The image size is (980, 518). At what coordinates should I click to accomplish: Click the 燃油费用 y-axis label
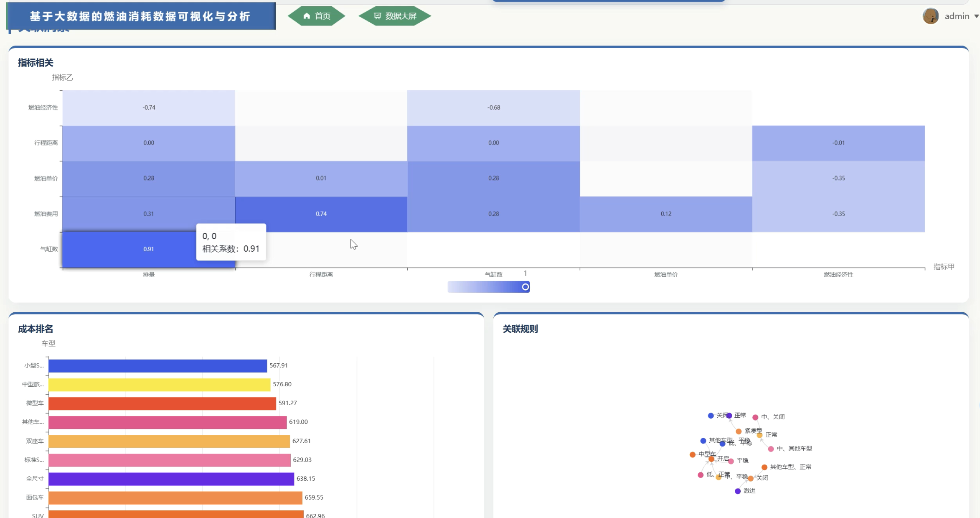pyautogui.click(x=46, y=214)
